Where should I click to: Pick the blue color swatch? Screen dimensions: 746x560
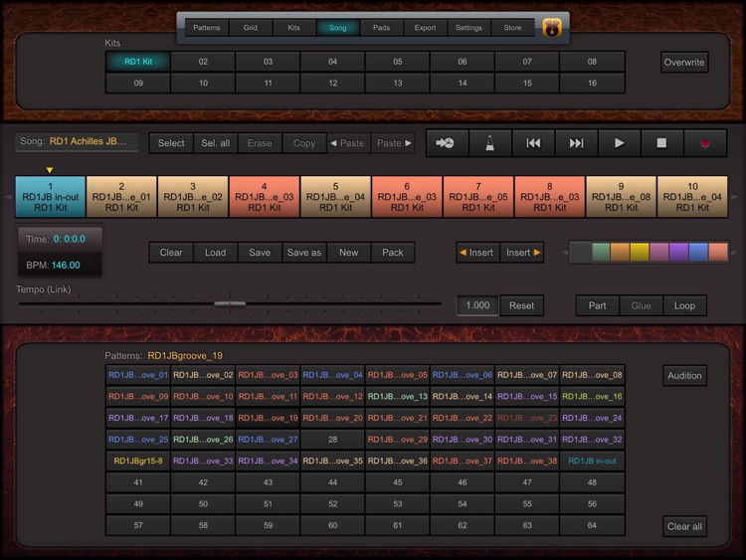698,253
